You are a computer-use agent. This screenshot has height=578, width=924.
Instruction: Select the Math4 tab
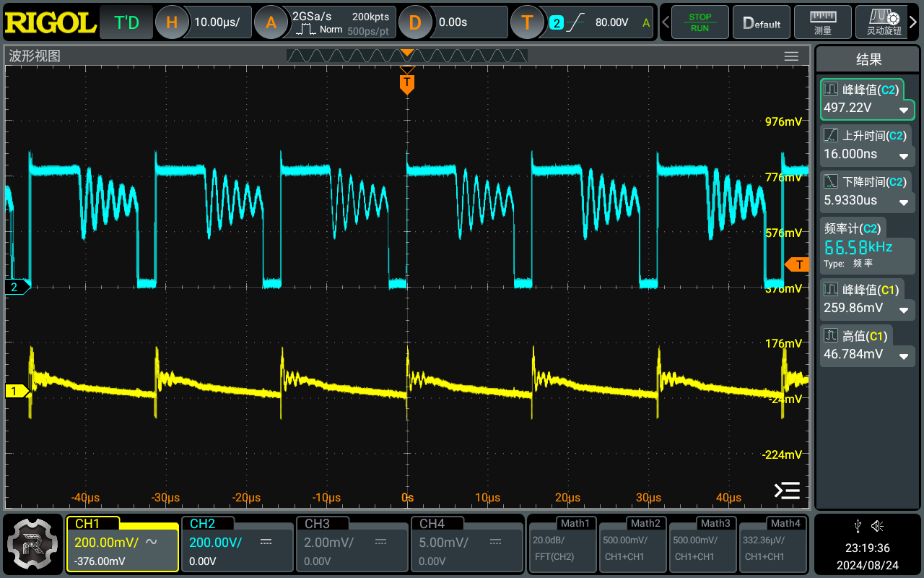click(772, 544)
